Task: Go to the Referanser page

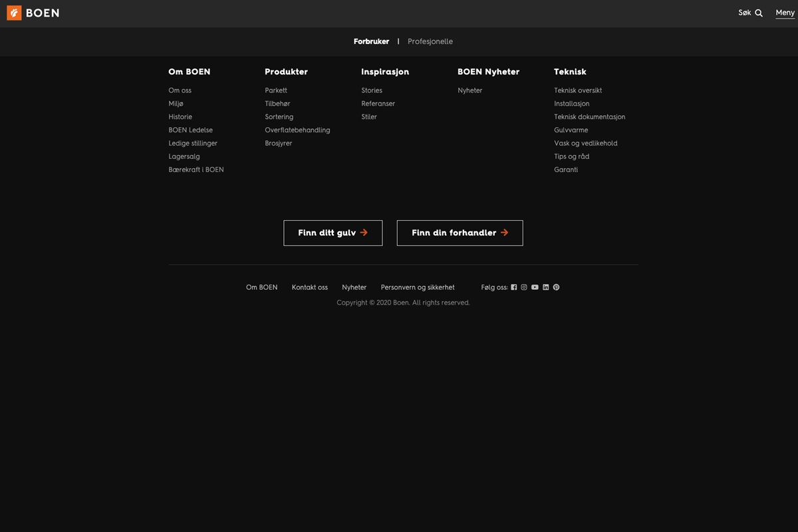Action: pos(378,104)
